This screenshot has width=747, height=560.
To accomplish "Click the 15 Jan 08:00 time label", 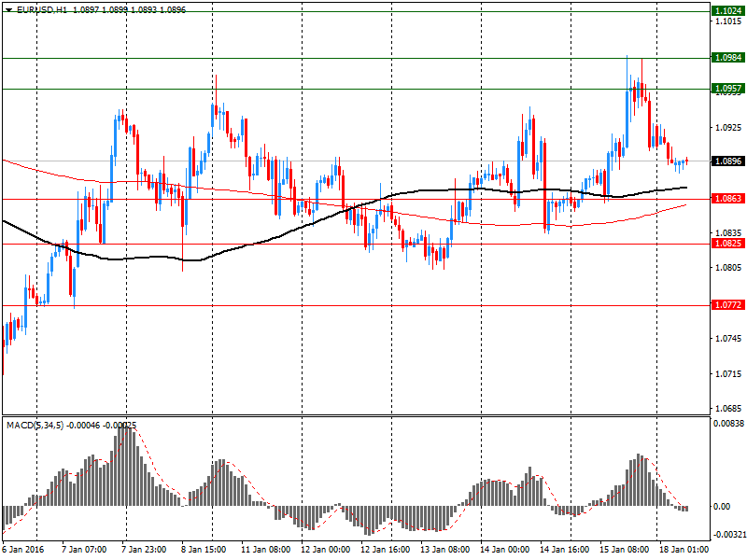I will [x=624, y=550].
